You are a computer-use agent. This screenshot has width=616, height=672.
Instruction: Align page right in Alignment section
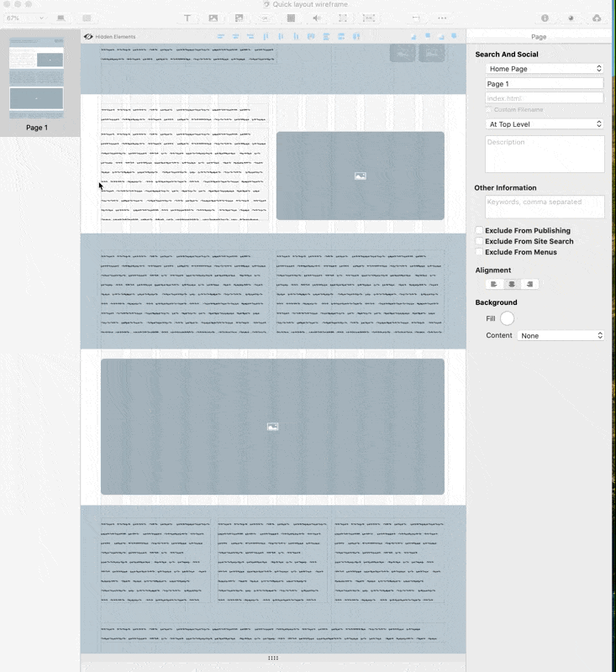(x=529, y=284)
